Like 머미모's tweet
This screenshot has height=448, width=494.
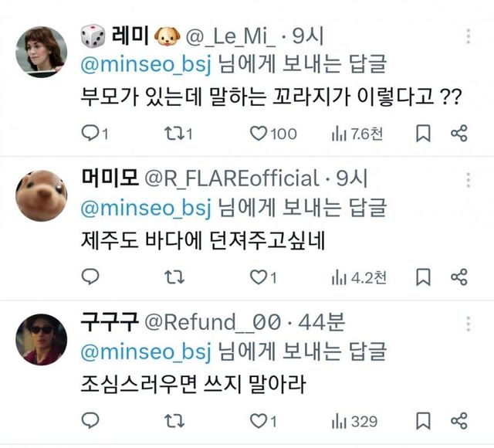point(259,277)
